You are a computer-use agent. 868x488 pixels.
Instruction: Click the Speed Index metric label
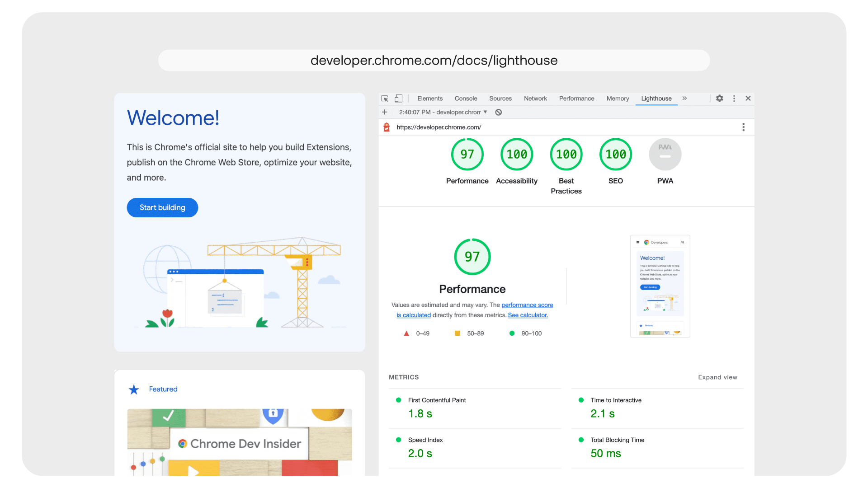click(x=425, y=440)
